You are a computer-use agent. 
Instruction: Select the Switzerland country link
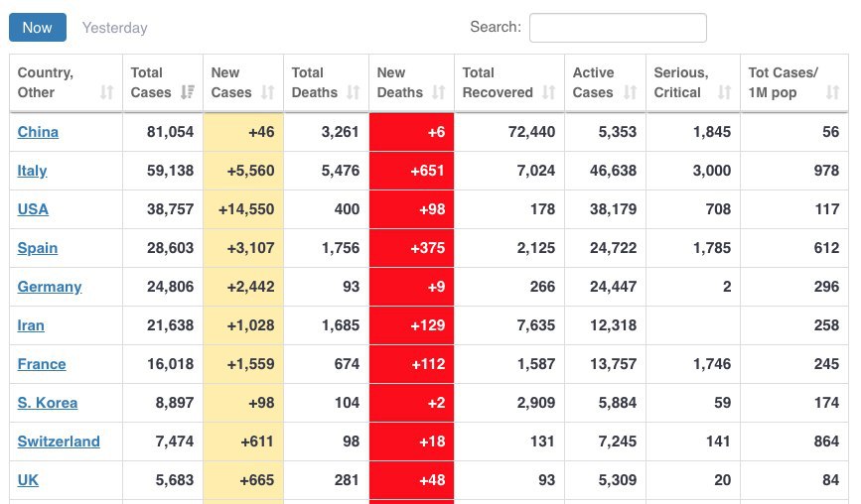(59, 441)
